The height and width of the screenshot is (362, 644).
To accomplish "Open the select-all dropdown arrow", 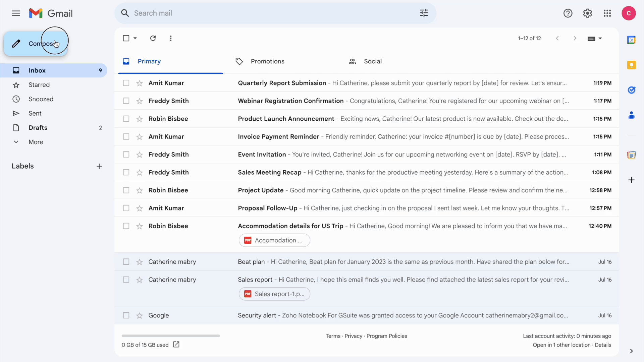I will click(x=135, y=38).
